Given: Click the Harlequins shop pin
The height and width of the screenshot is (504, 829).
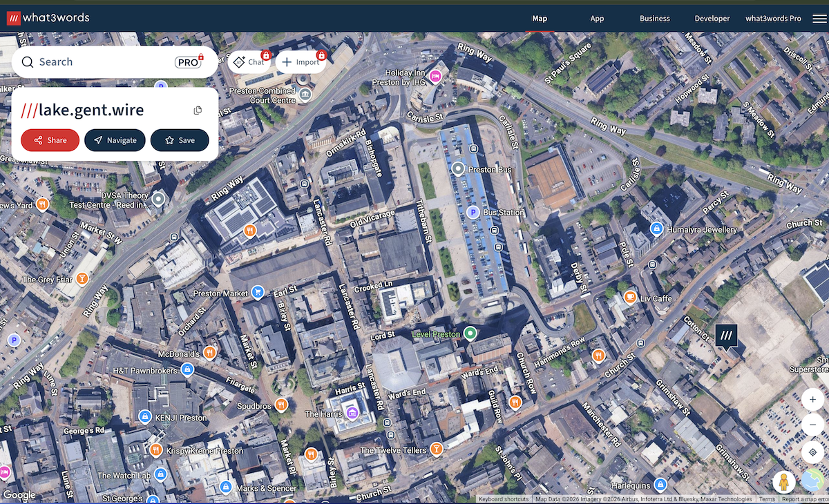Looking at the screenshot, I should click(x=660, y=485).
